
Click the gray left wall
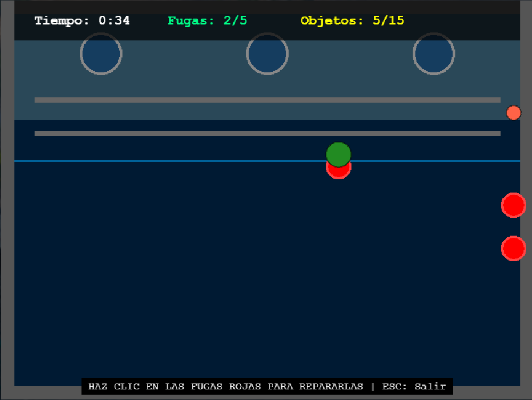coord(7,213)
